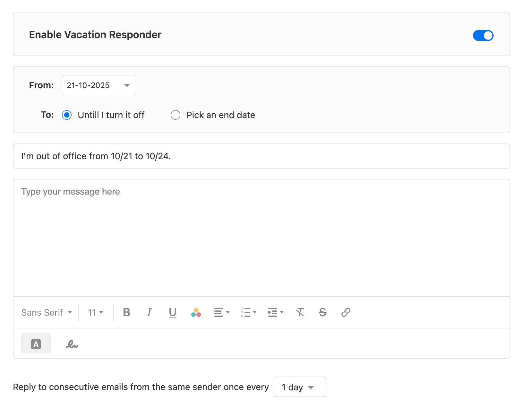Open the text alignment dropdown
532x418 pixels.
(221, 312)
